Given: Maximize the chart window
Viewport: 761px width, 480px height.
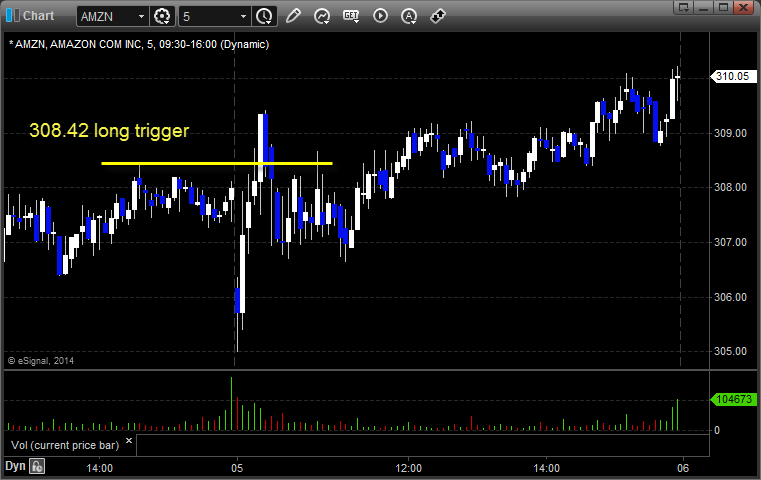Looking at the screenshot, I should (723, 7).
